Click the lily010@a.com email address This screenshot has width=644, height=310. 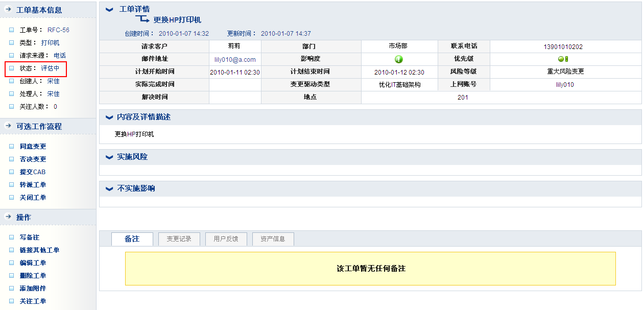pyautogui.click(x=235, y=60)
